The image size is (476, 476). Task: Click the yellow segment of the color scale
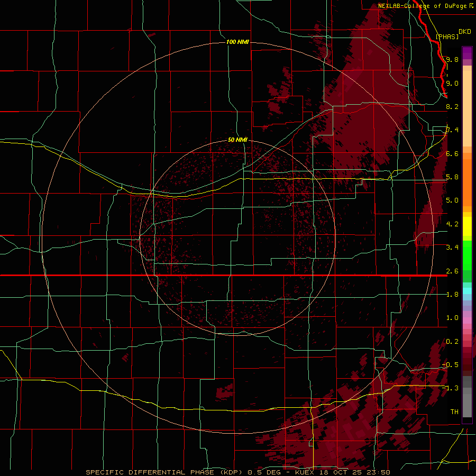(467, 226)
